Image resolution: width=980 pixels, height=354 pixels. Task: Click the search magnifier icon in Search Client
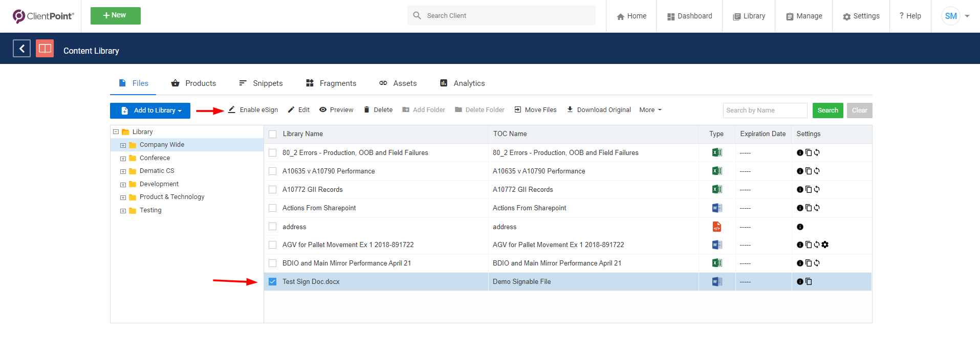tap(417, 15)
